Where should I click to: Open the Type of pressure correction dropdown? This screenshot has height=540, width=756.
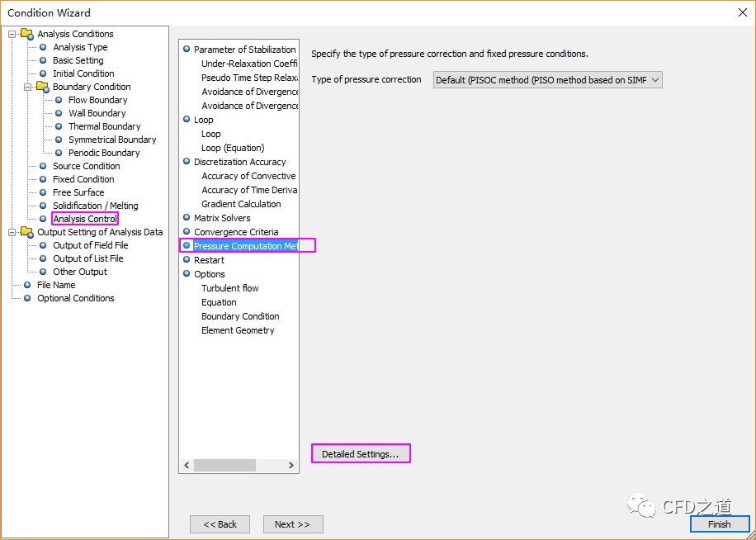pyautogui.click(x=548, y=80)
